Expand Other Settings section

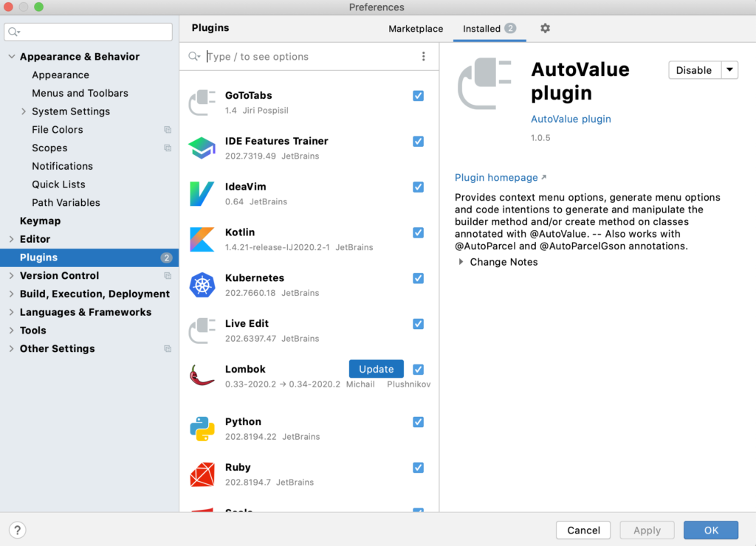[12, 348]
